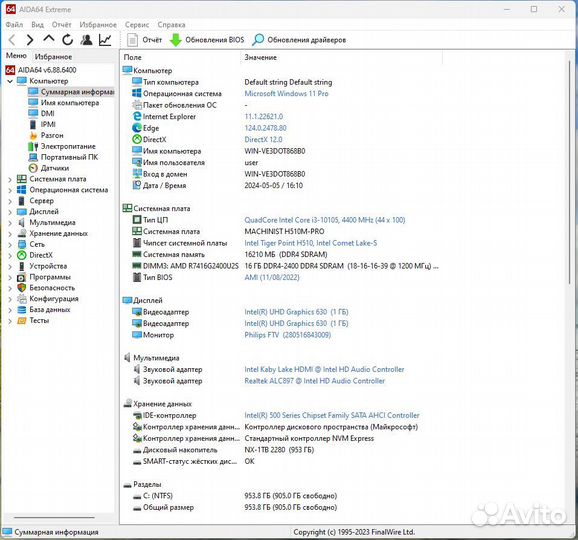Image resolution: width=578 pixels, height=540 pixels.
Task: Open the Файл menu
Action: pos(14,25)
